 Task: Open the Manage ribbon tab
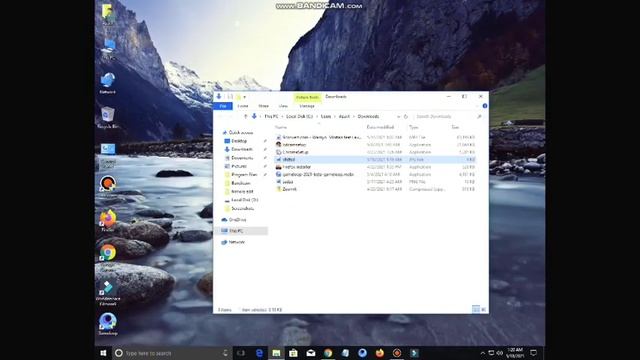tap(307, 106)
